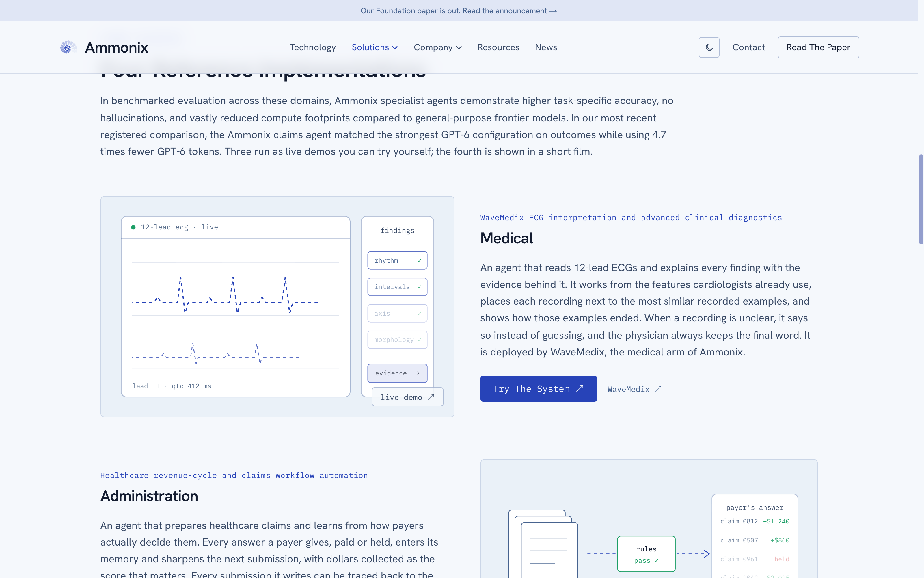This screenshot has height=578, width=924.
Task: Click the Healthcare revenue-cycle tagline
Action: (234, 476)
